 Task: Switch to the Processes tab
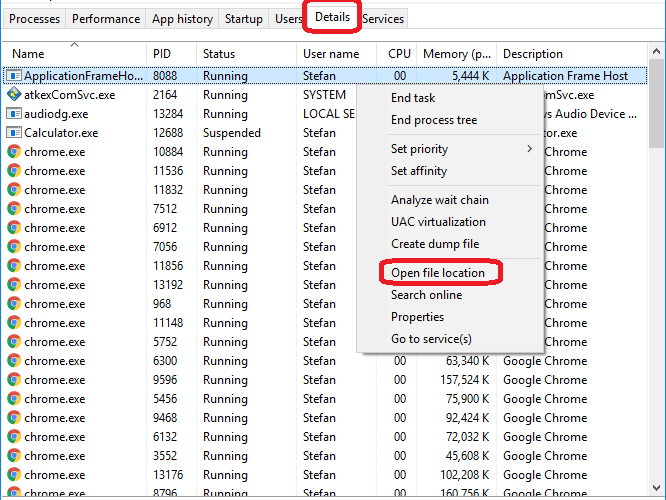pos(34,19)
